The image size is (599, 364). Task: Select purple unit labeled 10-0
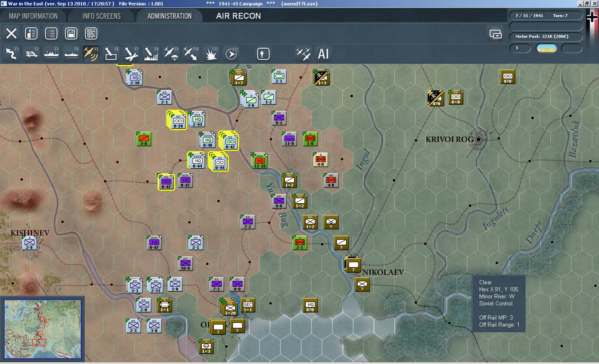[185, 263]
